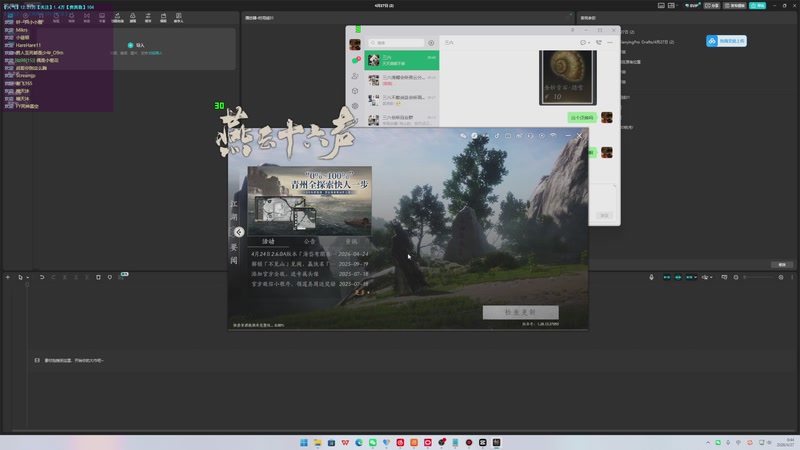Click the bilibili TV icon in the launcher top bar
The width and height of the screenshot is (800, 450).
click(x=508, y=136)
